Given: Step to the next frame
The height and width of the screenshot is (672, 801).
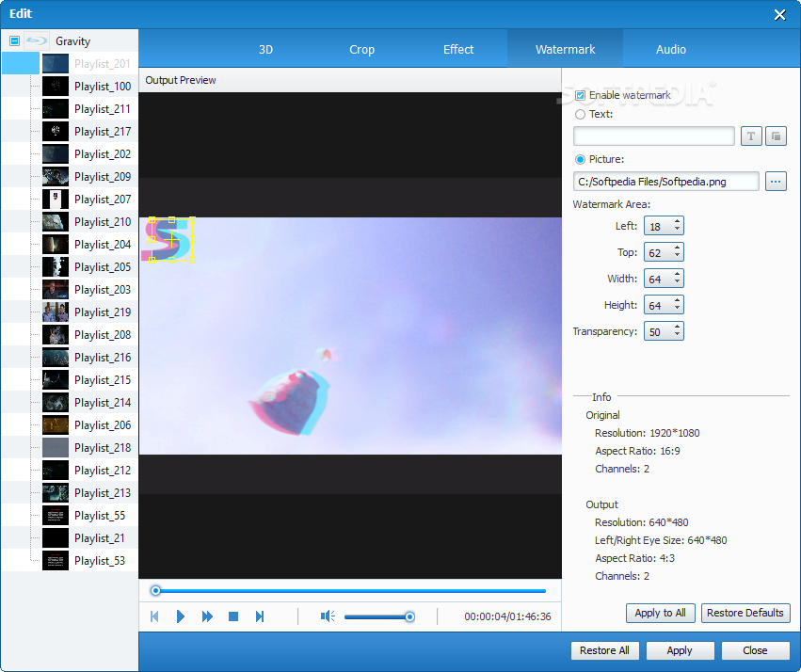Looking at the screenshot, I should pos(260,616).
